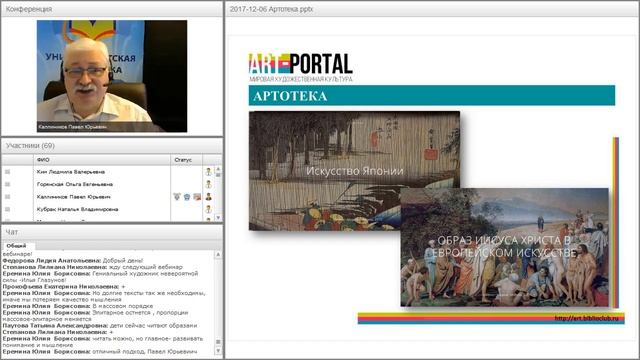Select participant Ким Людмила Валерьевна
This screenshot has height=360, width=640.
tap(71, 172)
